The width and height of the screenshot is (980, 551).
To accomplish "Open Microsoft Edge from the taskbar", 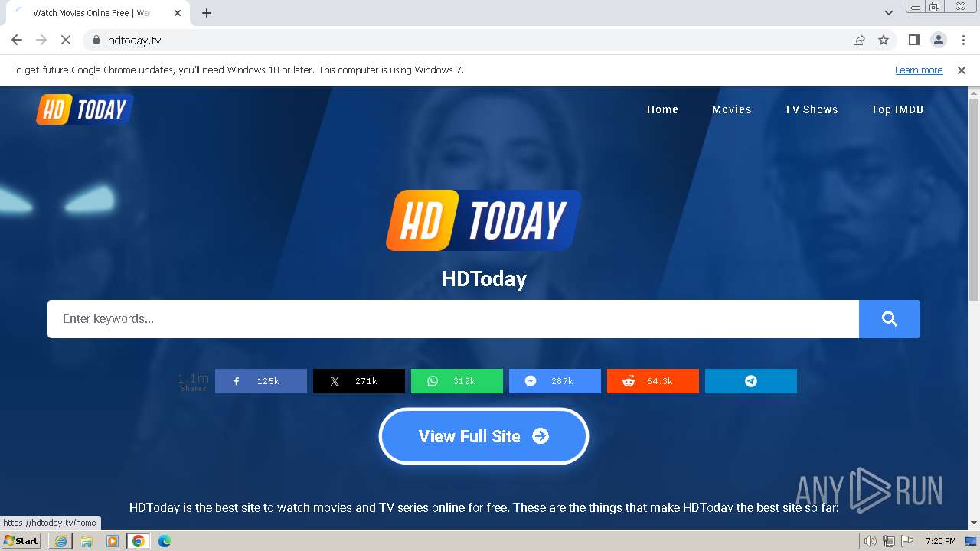I will pos(165,541).
